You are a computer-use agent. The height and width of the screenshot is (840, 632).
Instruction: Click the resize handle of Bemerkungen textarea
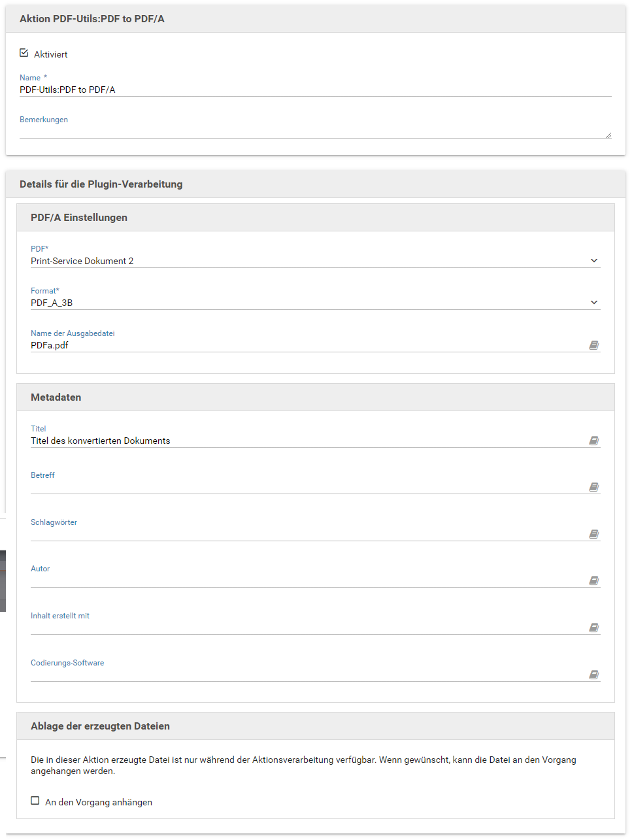pyautogui.click(x=608, y=135)
